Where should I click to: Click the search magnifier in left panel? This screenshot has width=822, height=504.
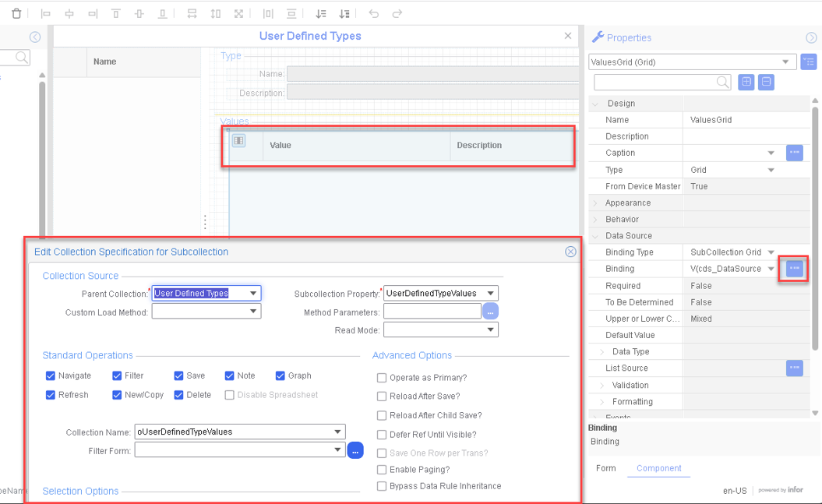22,57
